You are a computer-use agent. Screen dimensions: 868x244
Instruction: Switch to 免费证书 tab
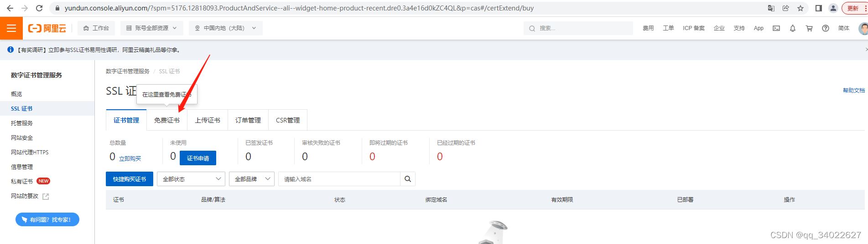tap(167, 120)
